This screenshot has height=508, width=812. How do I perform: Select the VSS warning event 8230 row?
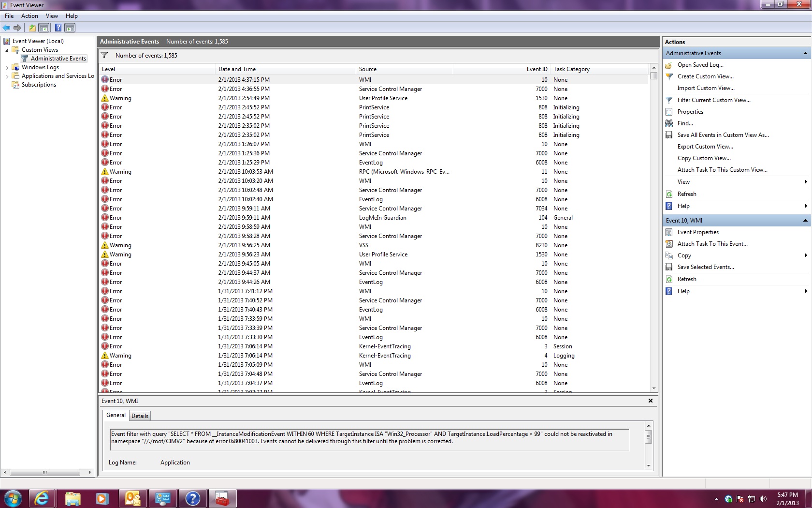[374, 245]
